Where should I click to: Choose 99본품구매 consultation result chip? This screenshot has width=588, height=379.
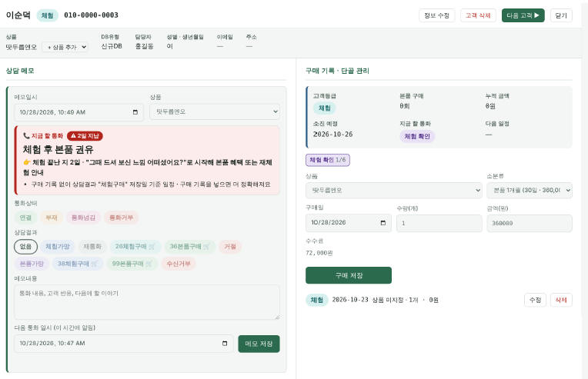[132, 264]
